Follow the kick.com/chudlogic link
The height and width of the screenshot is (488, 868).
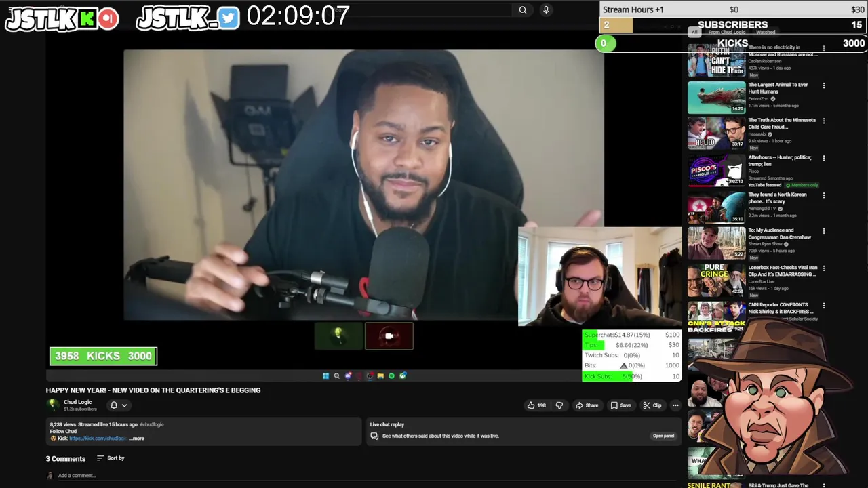tap(97, 439)
